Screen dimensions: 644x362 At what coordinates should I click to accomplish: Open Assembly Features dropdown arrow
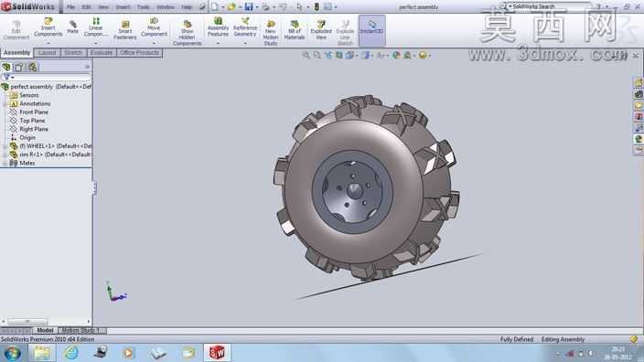click(x=218, y=43)
